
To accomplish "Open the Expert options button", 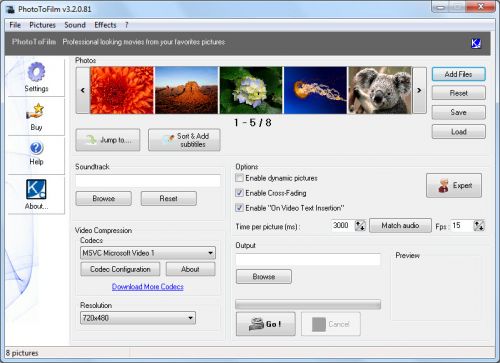I will click(x=454, y=185).
